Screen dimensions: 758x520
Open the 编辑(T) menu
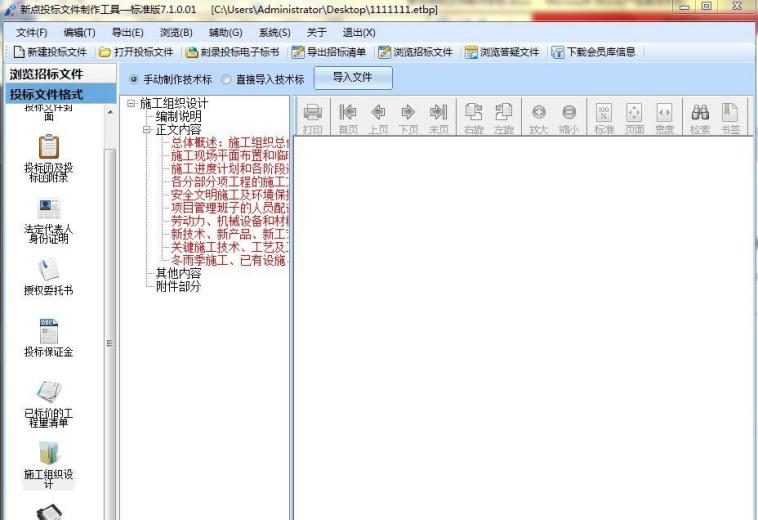(x=79, y=32)
